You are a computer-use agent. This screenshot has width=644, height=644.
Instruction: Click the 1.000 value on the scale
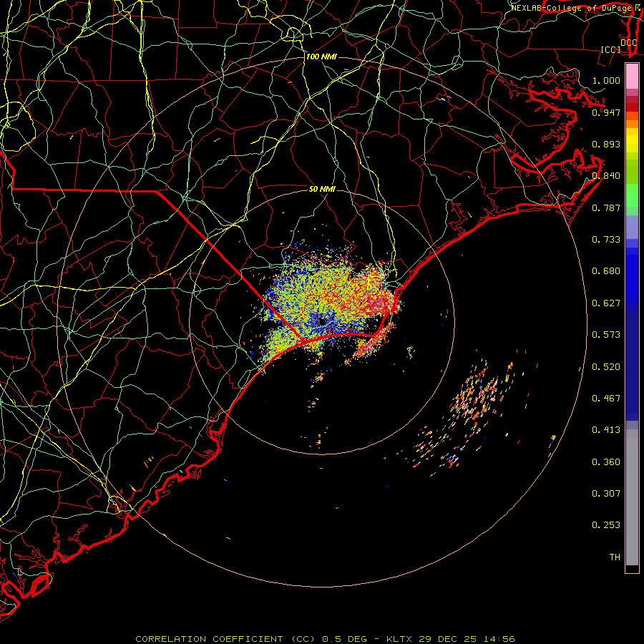606,80
